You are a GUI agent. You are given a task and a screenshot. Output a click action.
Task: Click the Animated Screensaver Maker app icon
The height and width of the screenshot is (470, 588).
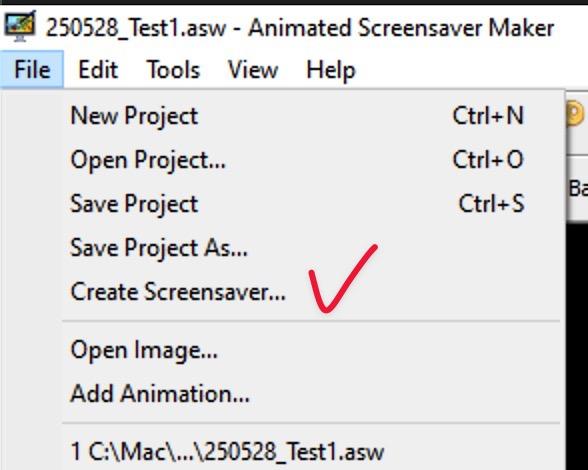pyautogui.click(x=20, y=26)
